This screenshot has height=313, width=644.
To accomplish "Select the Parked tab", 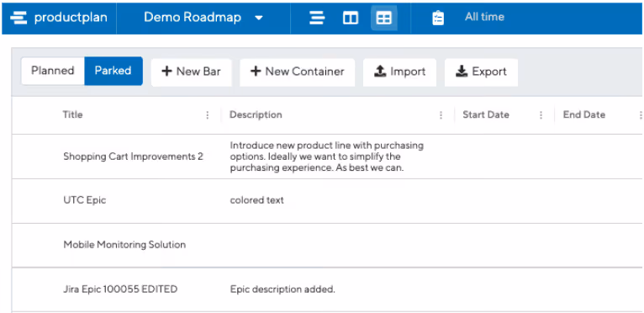I will [x=113, y=71].
